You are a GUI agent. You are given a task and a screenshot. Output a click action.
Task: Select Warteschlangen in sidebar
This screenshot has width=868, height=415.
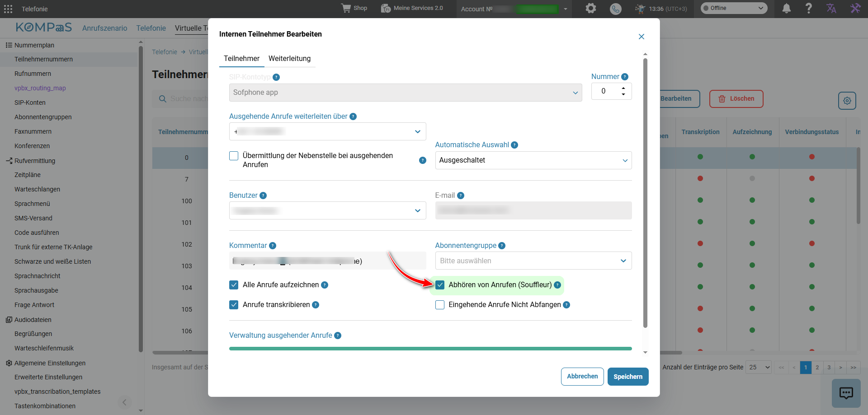37,189
